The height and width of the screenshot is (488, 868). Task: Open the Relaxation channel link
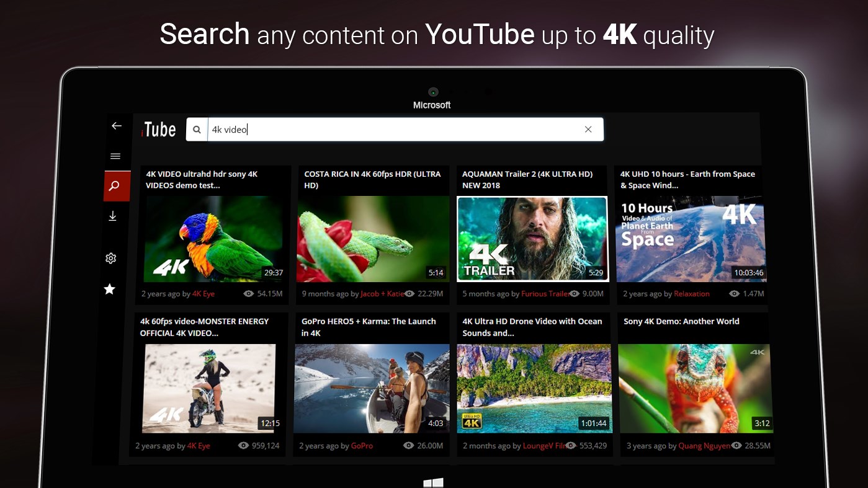[x=692, y=294]
